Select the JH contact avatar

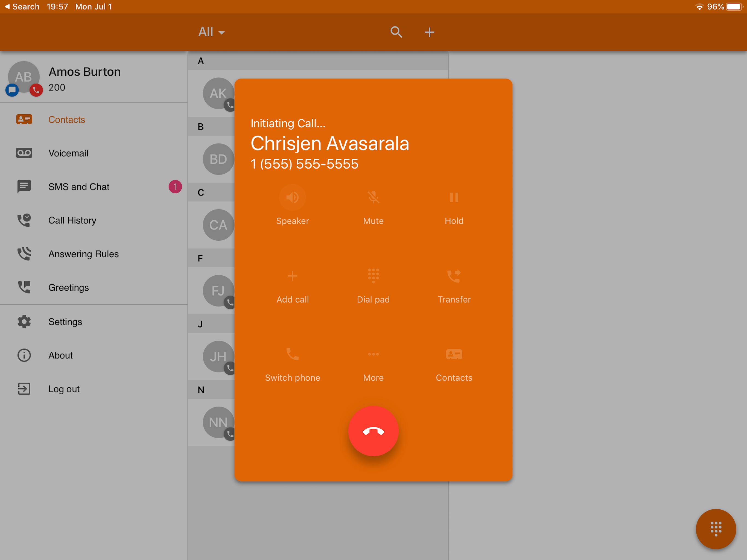(218, 357)
